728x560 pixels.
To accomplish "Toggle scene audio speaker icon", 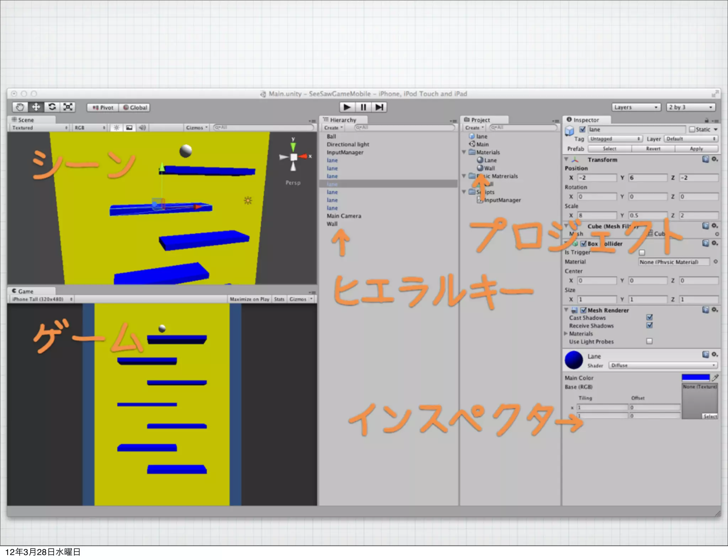I will click(x=142, y=128).
